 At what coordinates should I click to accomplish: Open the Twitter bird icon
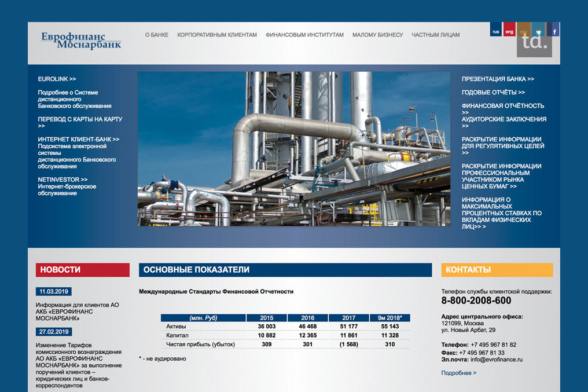pos(538,30)
